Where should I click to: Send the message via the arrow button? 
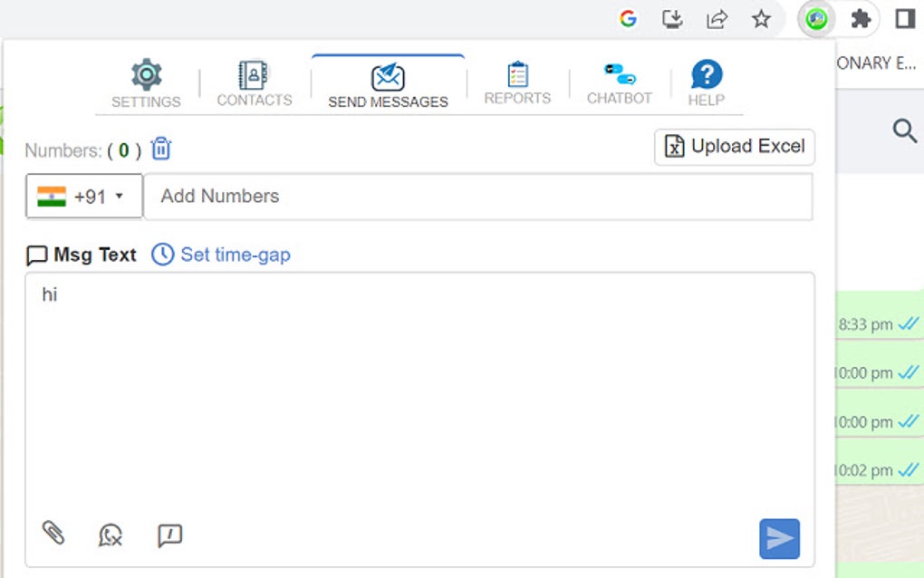[779, 537]
